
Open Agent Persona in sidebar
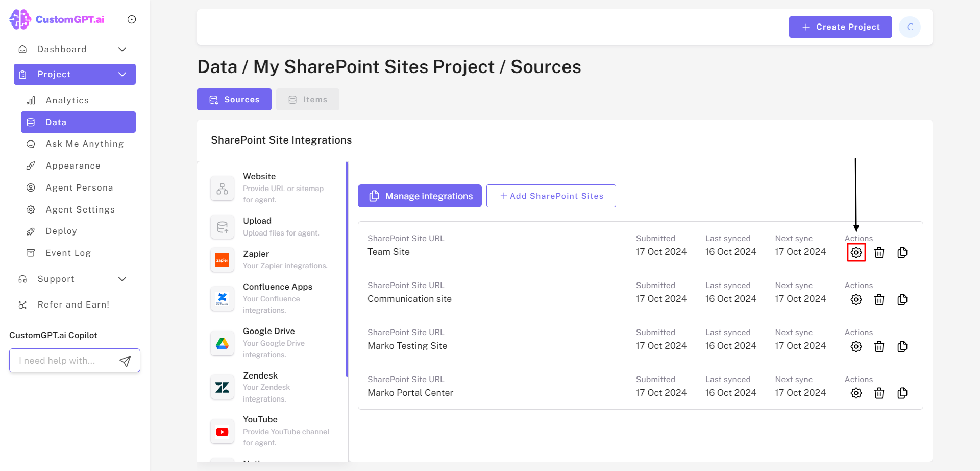(x=79, y=187)
